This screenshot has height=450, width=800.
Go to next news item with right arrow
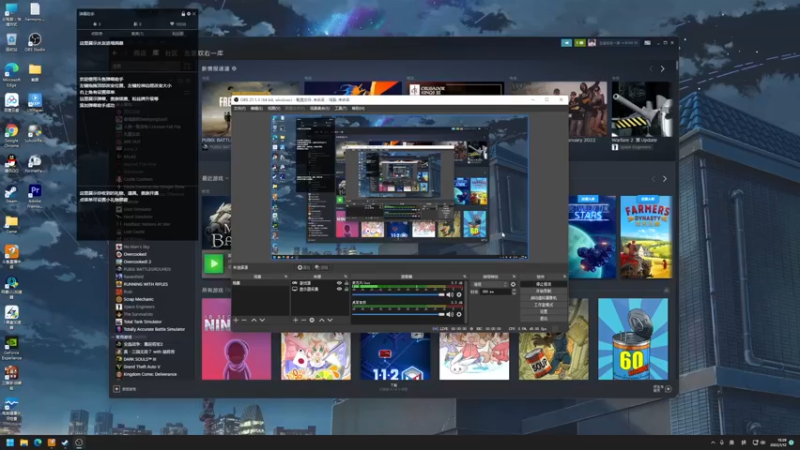tap(663, 68)
